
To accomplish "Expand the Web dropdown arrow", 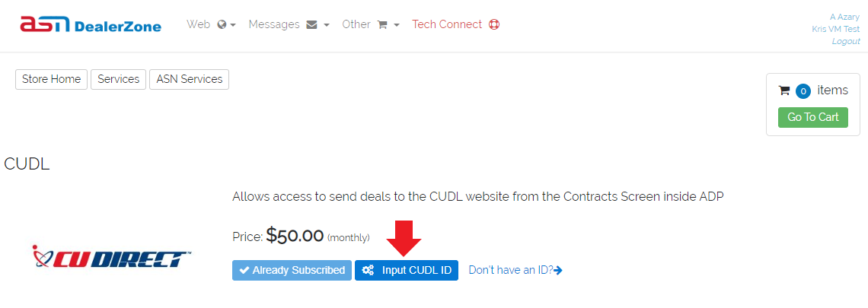I will 233,25.
